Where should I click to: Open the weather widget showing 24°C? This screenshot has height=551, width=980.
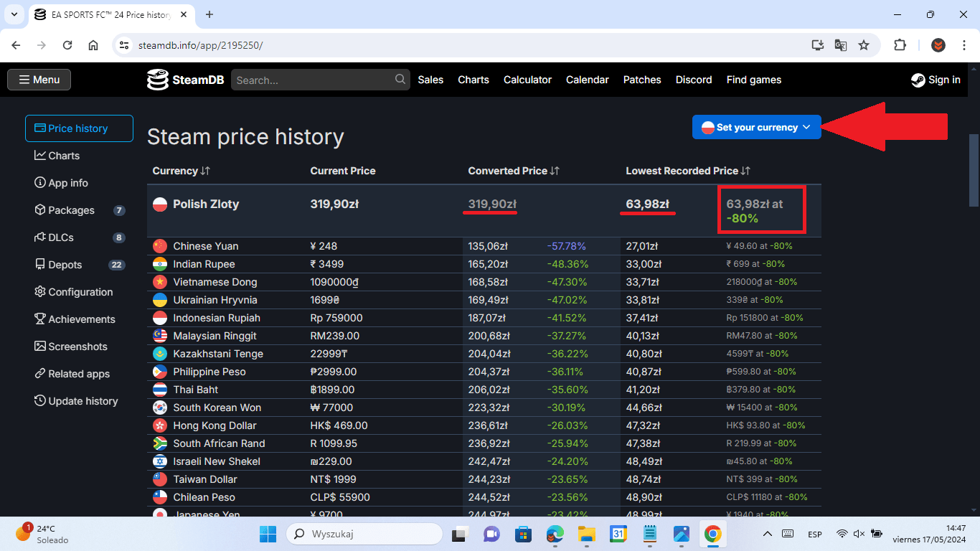pyautogui.click(x=42, y=534)
